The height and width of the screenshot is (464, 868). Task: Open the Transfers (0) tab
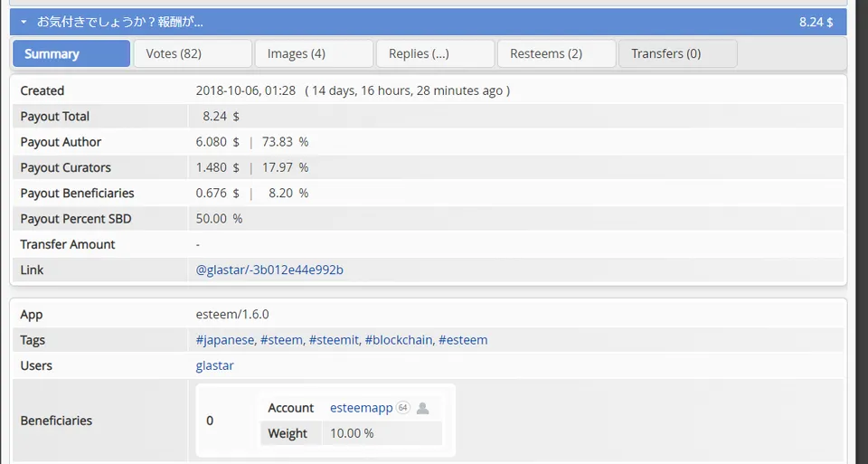click(677, 53)
